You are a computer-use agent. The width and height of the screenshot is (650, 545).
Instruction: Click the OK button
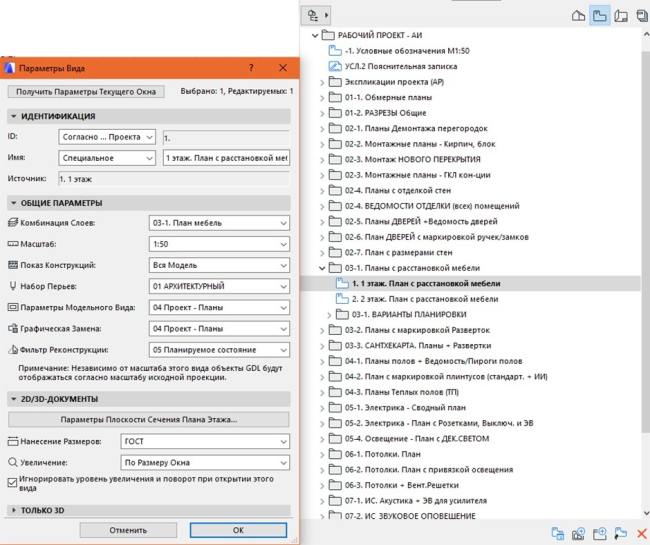click(x=238, y=530)
